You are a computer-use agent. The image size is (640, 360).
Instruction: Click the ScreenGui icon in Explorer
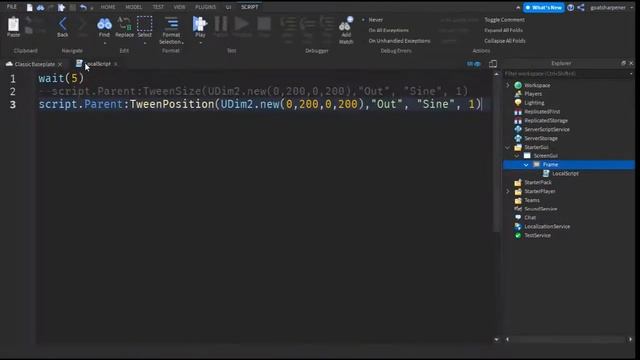(x=527, y=156)
